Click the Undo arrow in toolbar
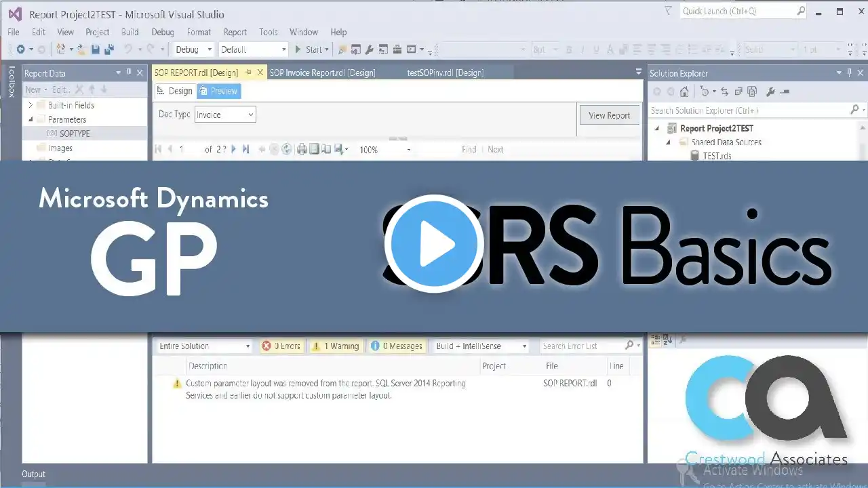This screenshot has width=868, height=488. [x=127, y=49]
